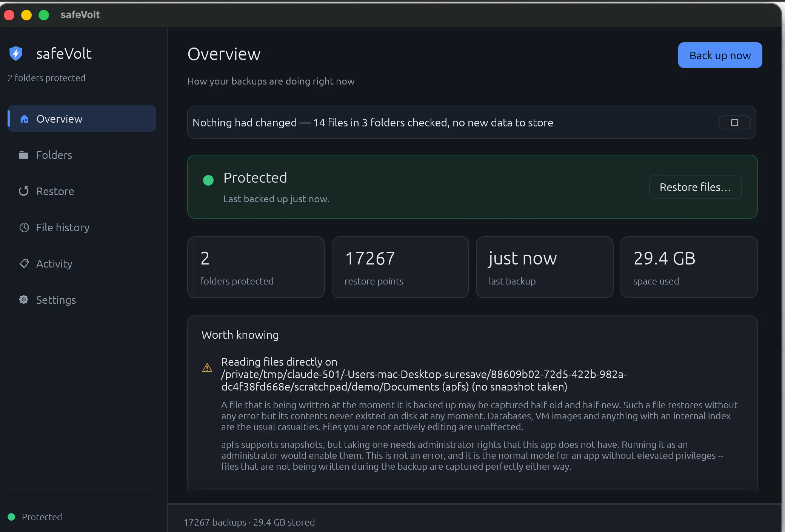Viewport: 785px width, 532px height.
Task: Click the green status dot beside Protected heading
Action: point(208,180)
